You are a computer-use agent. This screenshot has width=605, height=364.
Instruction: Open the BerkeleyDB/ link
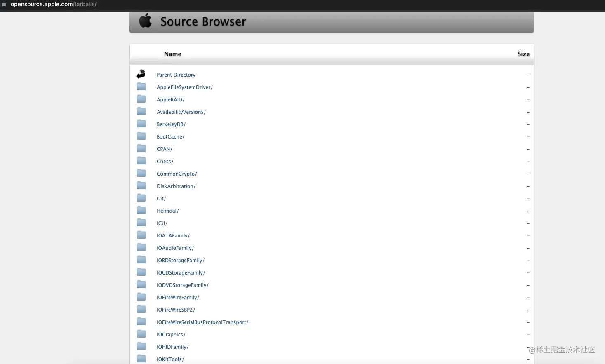click(x=171, y=124)
